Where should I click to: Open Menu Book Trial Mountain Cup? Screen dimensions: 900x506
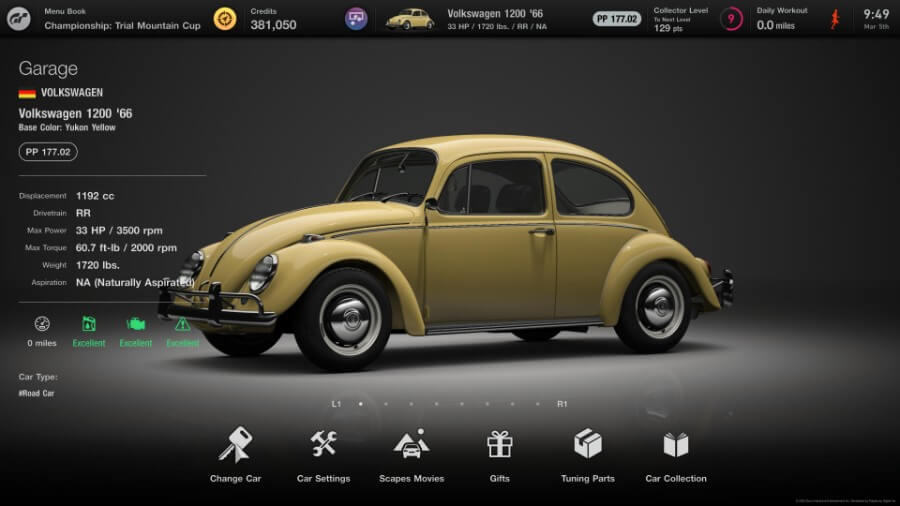122,19
